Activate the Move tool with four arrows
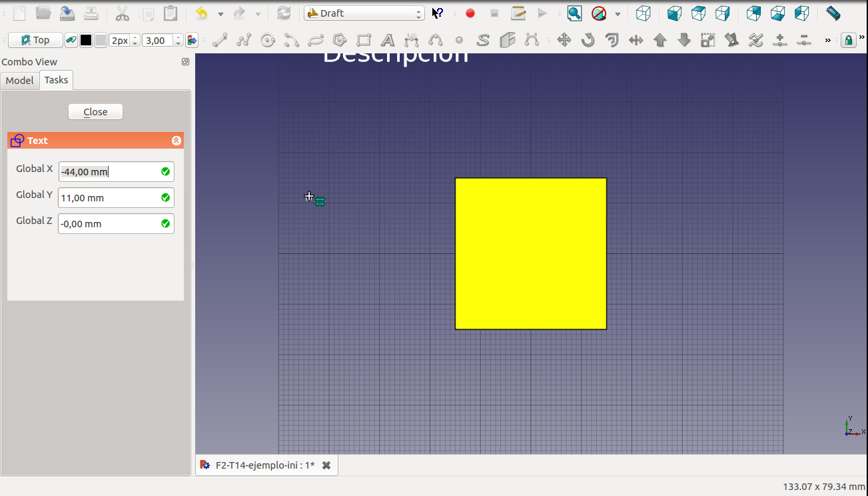 (x=564, y=41)
